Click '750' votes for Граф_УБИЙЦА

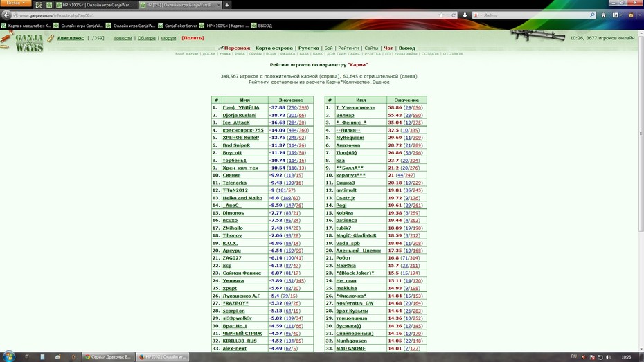292,107
